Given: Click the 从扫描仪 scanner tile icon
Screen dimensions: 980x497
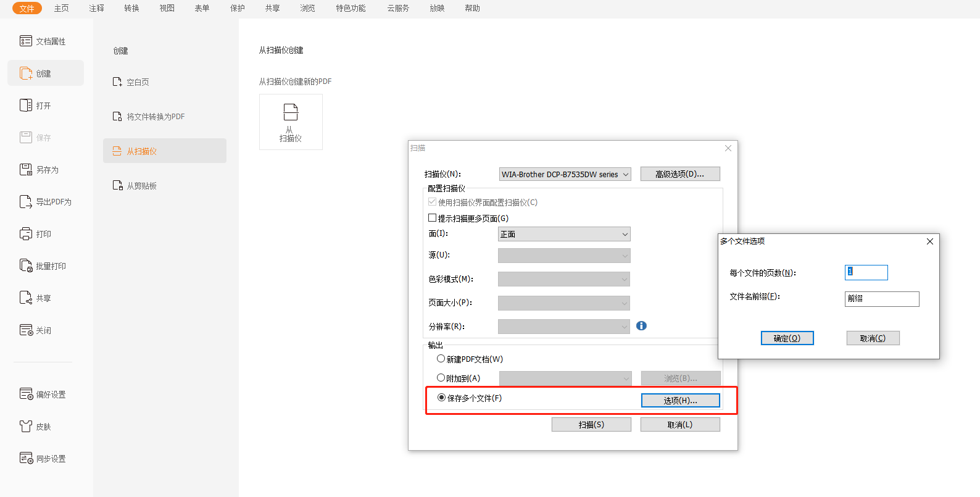Looking at the screenshot, I should click(x=291, y=112).
